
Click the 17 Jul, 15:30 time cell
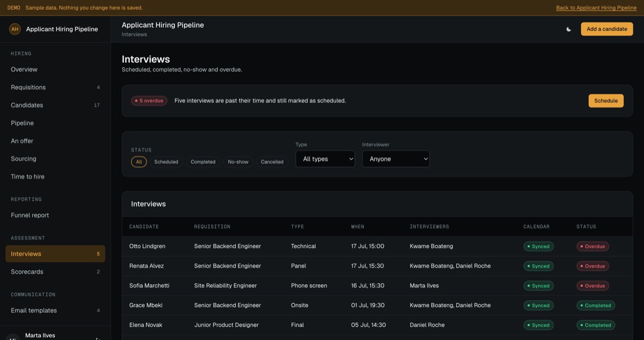click(x=367, y=266)
